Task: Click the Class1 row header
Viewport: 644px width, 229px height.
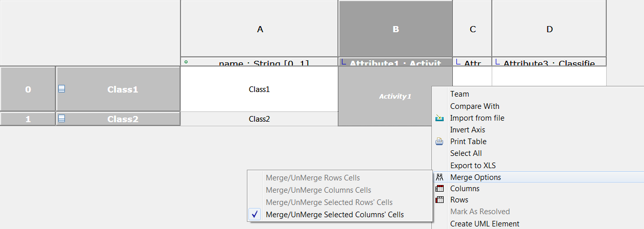Action: (118, 89)
